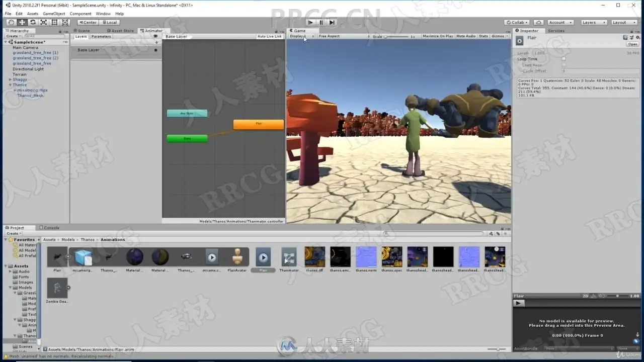Adjust the Project icon size slider
This screenshot has width=644, height=362.
(497, 349)
